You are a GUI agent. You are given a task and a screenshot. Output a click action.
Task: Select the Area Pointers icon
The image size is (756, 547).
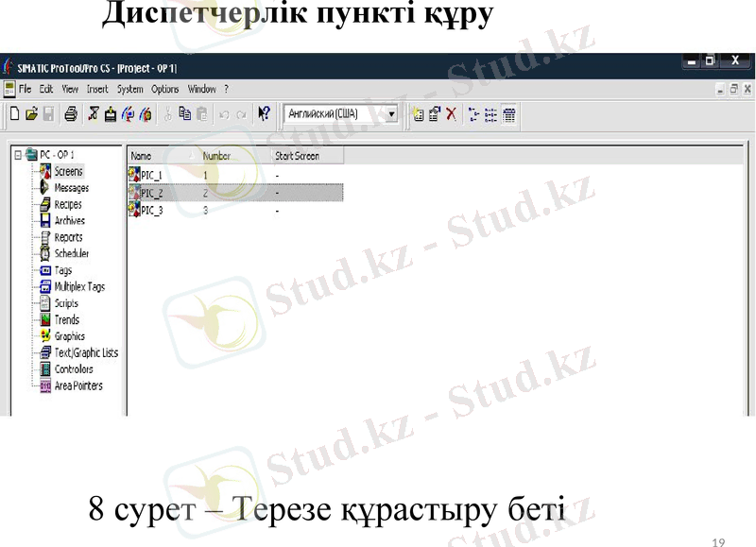click(x=45, y=385)
